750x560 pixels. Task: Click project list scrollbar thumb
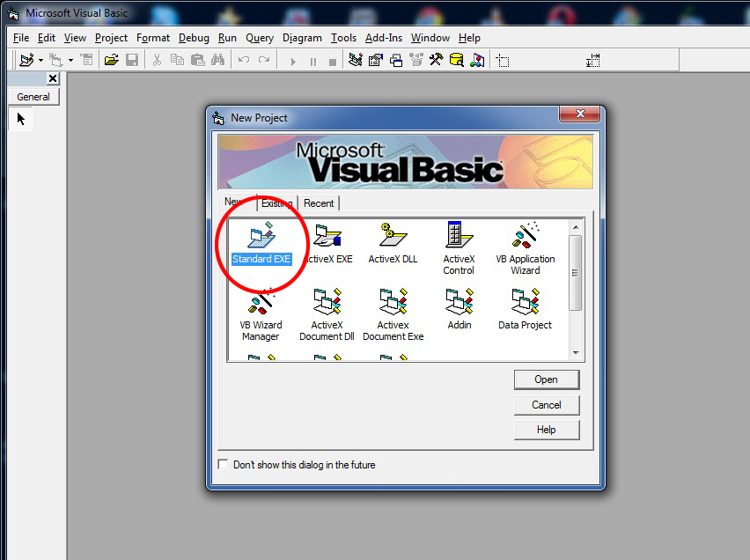576,273
